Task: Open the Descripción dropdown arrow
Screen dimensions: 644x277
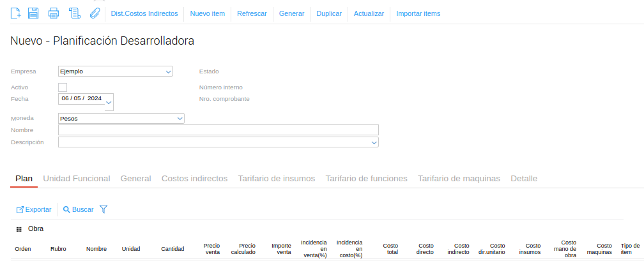Action: click(x=374, y=143)
